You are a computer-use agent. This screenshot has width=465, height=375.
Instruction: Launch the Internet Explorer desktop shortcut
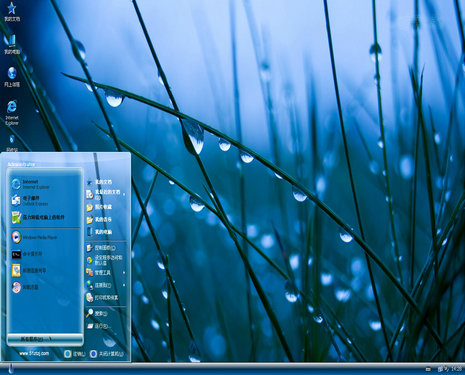coord(12,112)
